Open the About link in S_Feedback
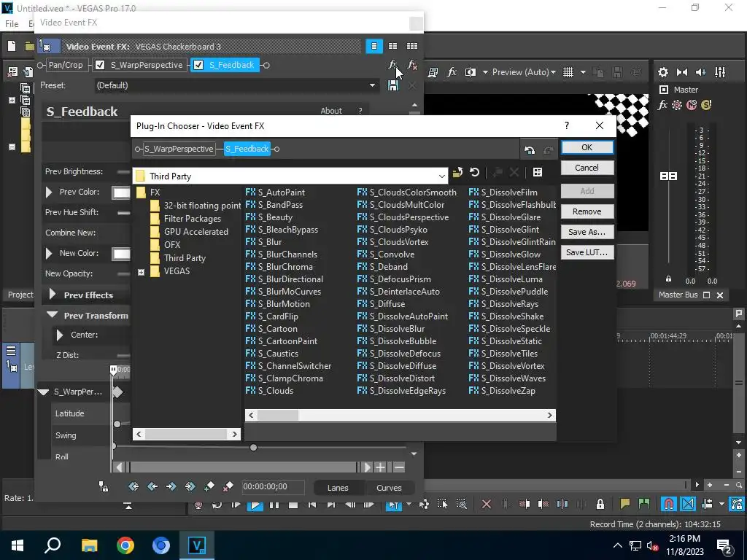The image size is (747, 560). tap(331, 111)
